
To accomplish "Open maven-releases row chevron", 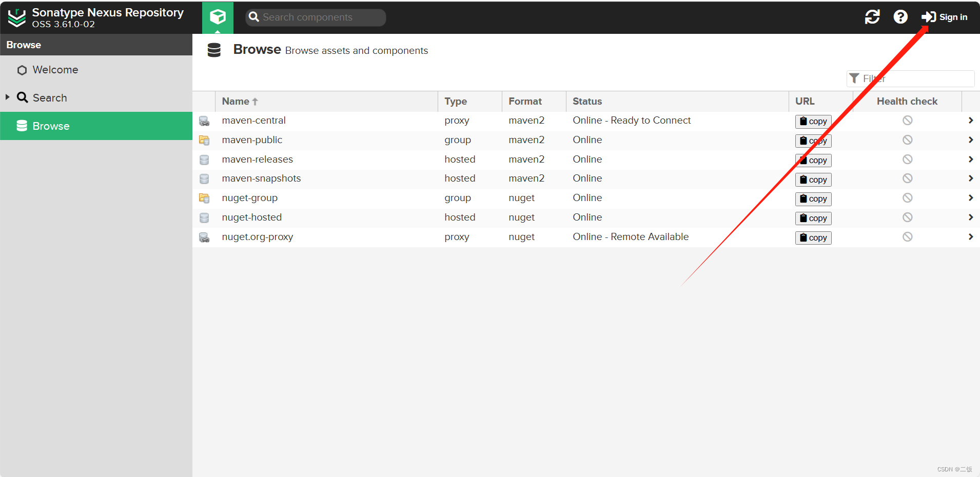I will (x=971, y=159).
